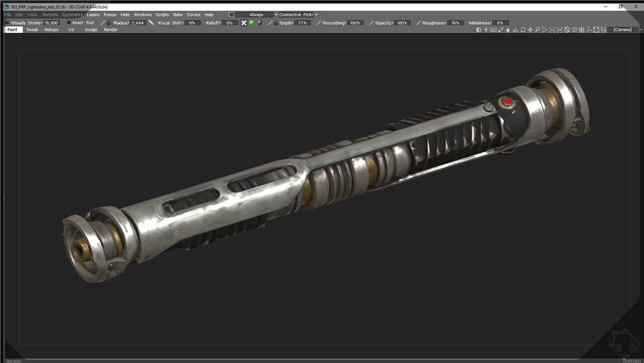Tick the checkbox left of Always field

point(231,15)
